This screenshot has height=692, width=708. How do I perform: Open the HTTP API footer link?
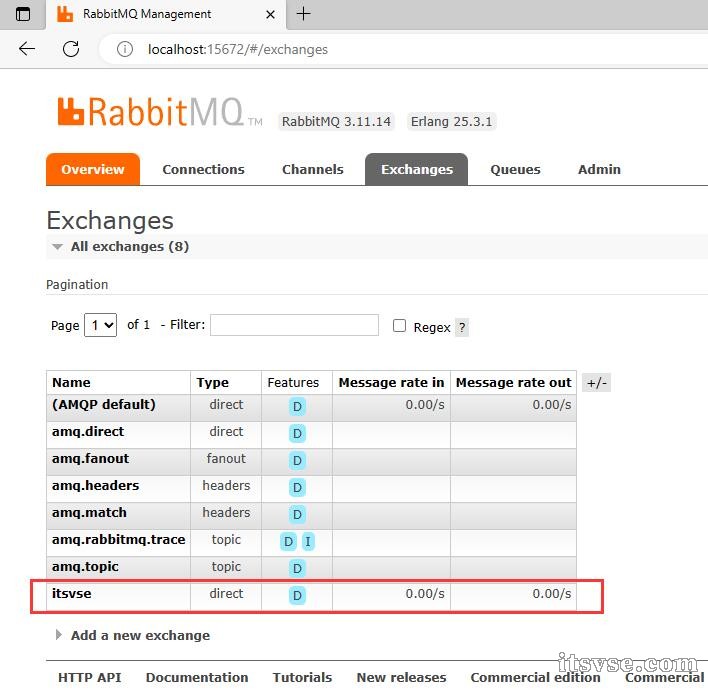coord(90,678)
